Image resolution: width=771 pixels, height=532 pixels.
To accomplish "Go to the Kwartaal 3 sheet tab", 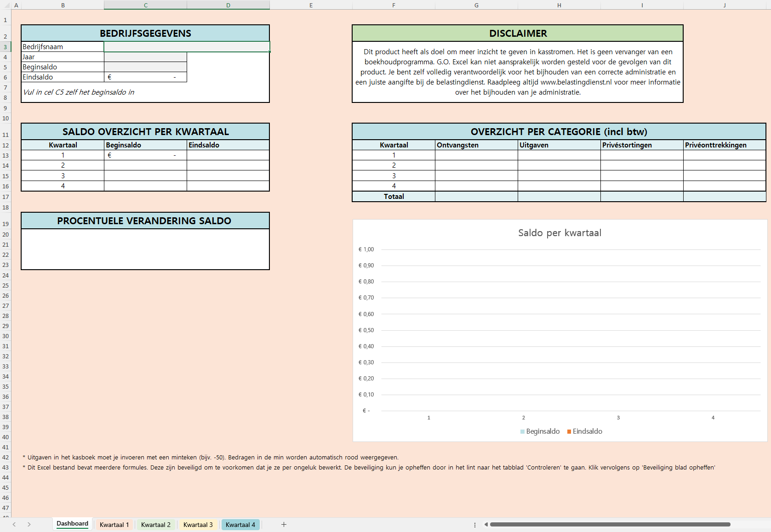I will click(x=198, y=525).
